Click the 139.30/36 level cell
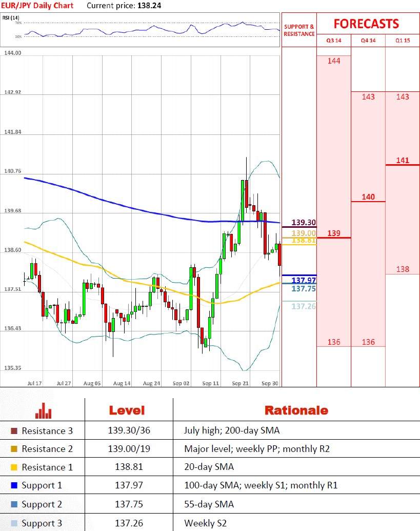This screenshot has width=420, height=531. click(129, 430)
